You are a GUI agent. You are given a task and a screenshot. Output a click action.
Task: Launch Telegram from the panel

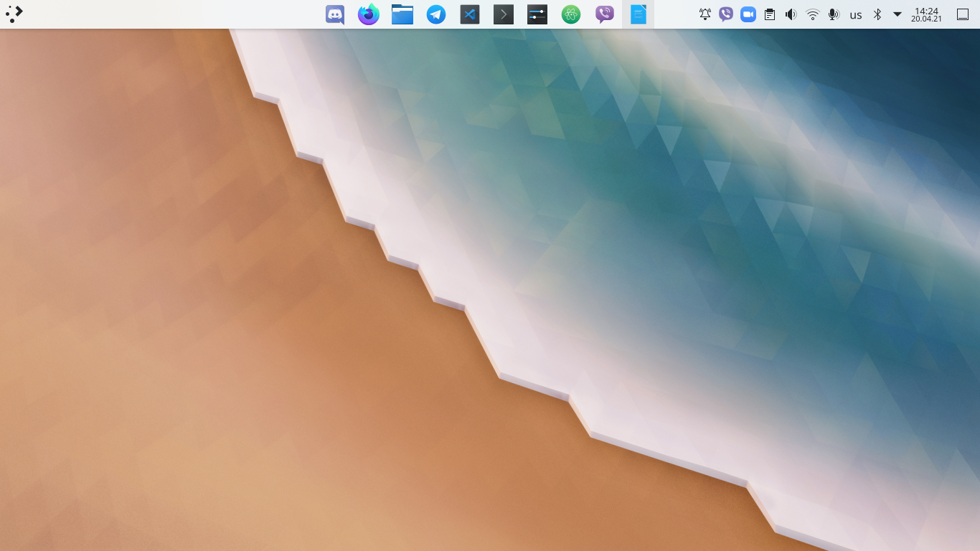[436, 14]
